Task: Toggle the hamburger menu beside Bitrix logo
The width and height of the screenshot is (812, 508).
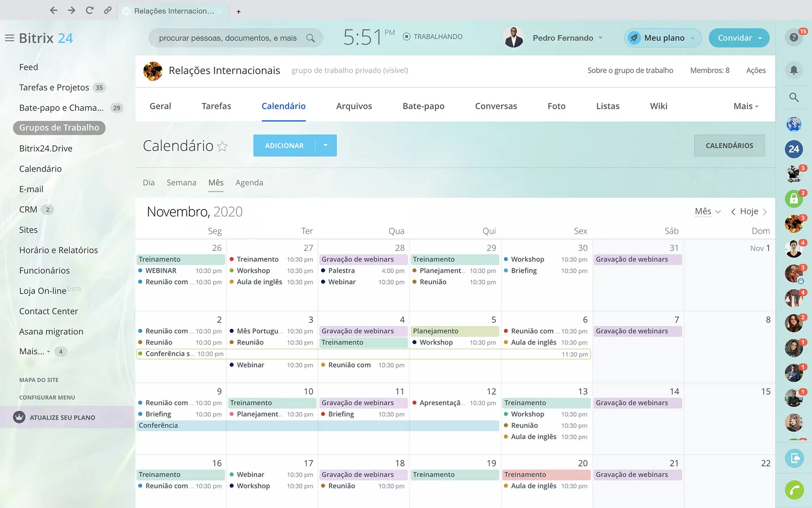Action: [x=9, y=38]
